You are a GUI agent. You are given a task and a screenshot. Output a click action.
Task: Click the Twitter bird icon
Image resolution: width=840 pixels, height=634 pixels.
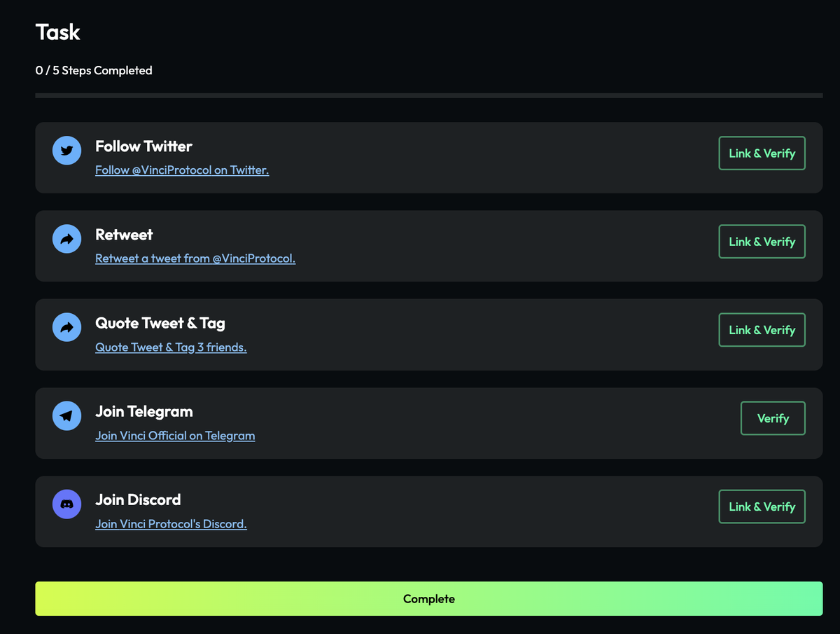point(66,151)
